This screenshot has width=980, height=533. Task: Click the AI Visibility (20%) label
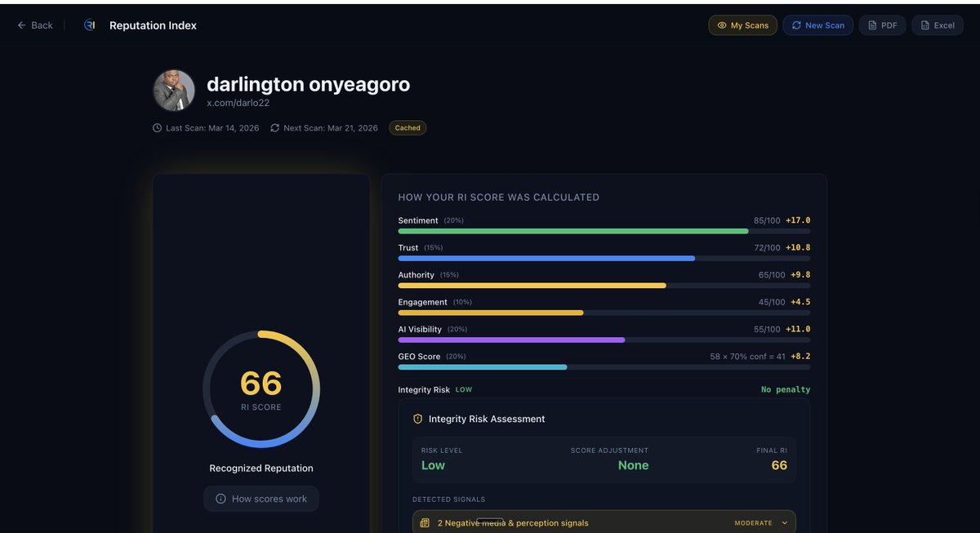[432, 329]
